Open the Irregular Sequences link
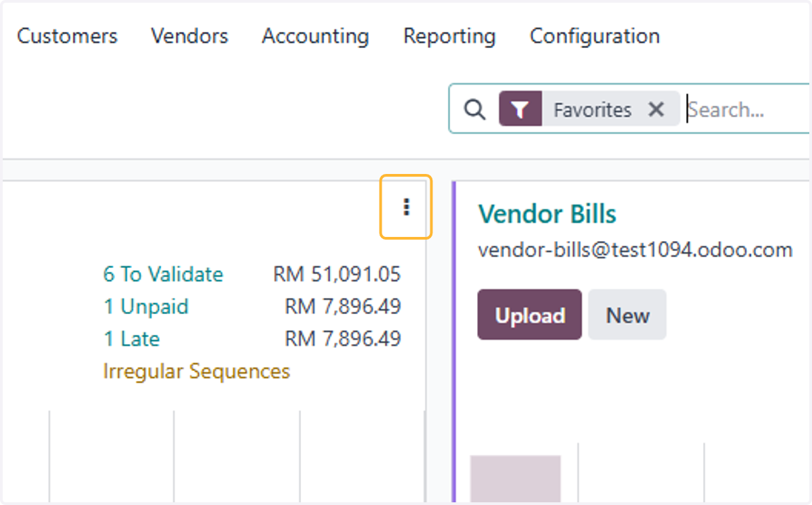812x505 pixels. tap(196, 371)
